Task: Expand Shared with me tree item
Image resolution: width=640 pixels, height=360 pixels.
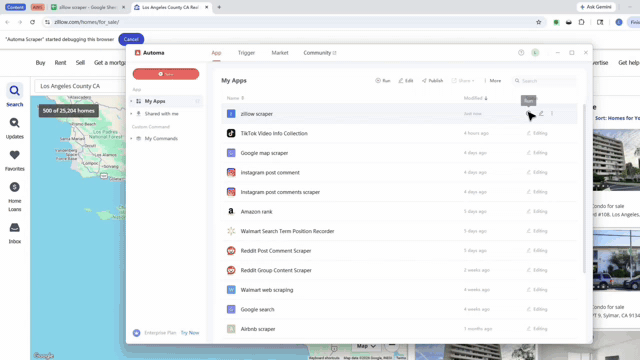Action: (x=131, y=114)
